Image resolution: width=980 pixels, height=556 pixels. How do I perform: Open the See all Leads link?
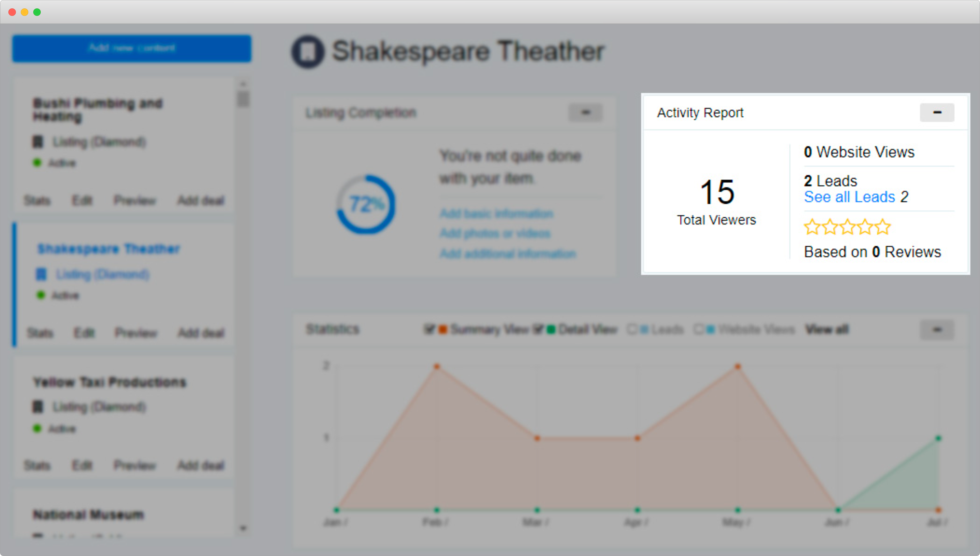coord(849,197)
